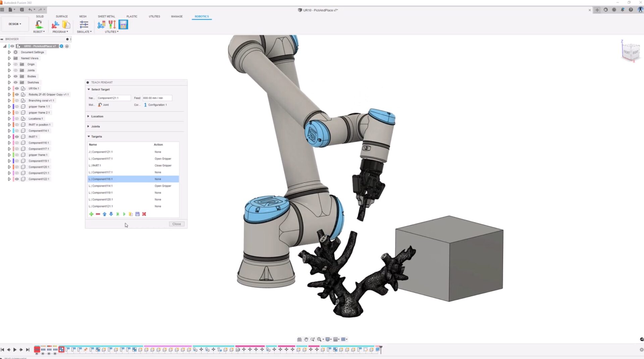
Task: Save targets with the floppy disk icon
Action: click(138, 214)
